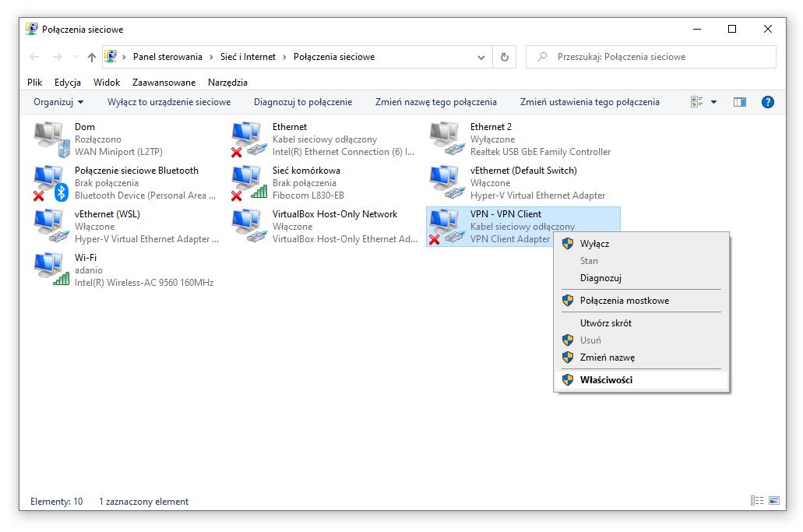Select the Sieć komórkowa connection icon

tap(249, 182)
